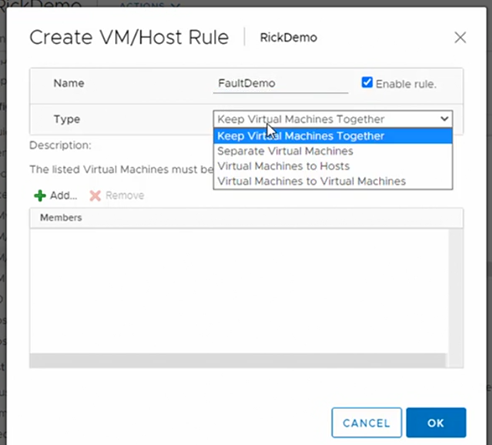Screen dimensions: 492x445
Task: Click the red X Remove icon
Action: (95, 196)
